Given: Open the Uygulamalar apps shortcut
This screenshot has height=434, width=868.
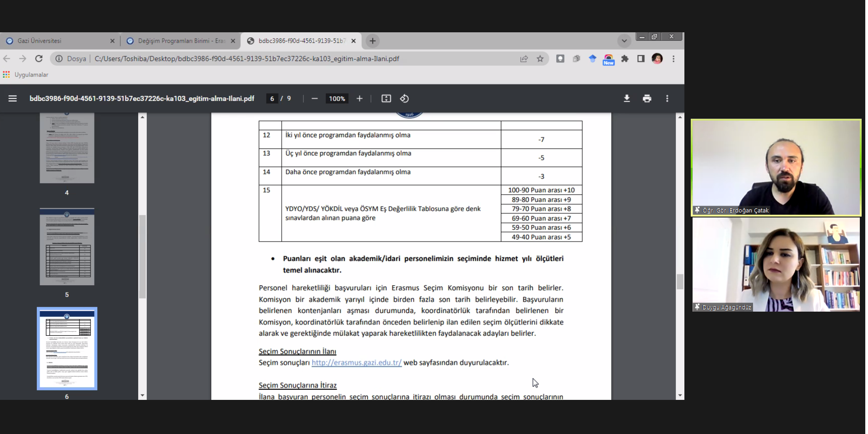Looking at the screenshot, I should (25, 75).
